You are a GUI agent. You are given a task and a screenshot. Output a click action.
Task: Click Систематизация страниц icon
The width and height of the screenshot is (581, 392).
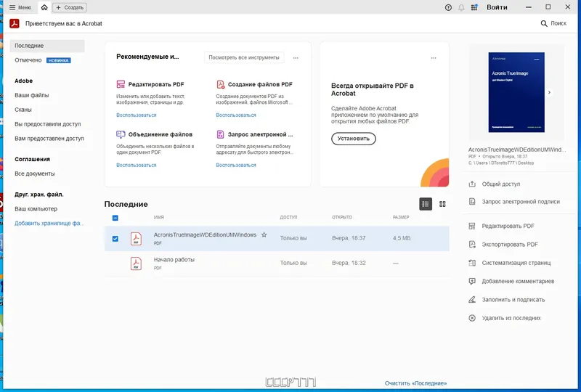(472, 263)
